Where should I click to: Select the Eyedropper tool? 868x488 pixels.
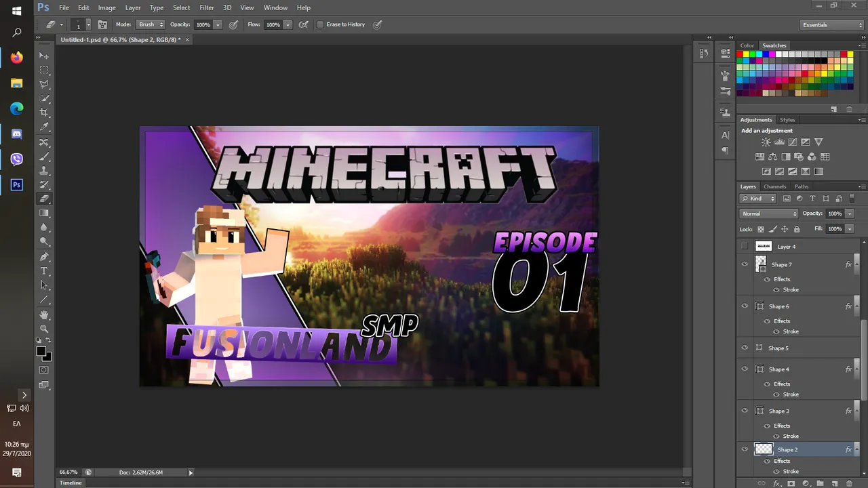point(44,127)
